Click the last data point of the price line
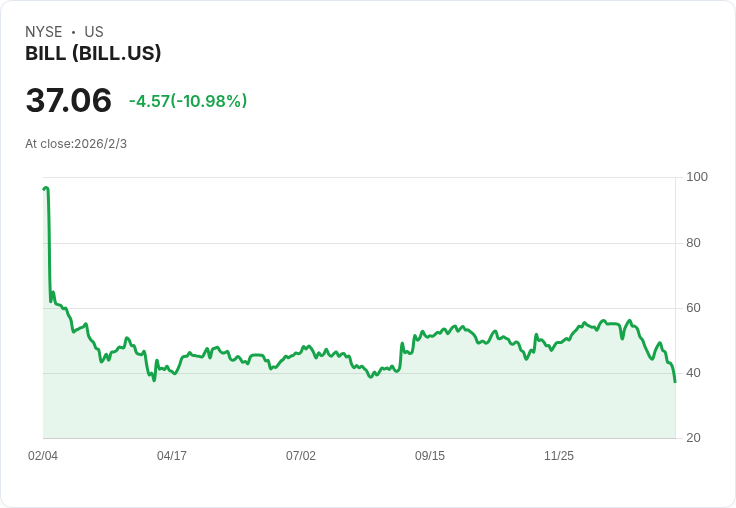736x508 pixels. [x=675, y=381]
